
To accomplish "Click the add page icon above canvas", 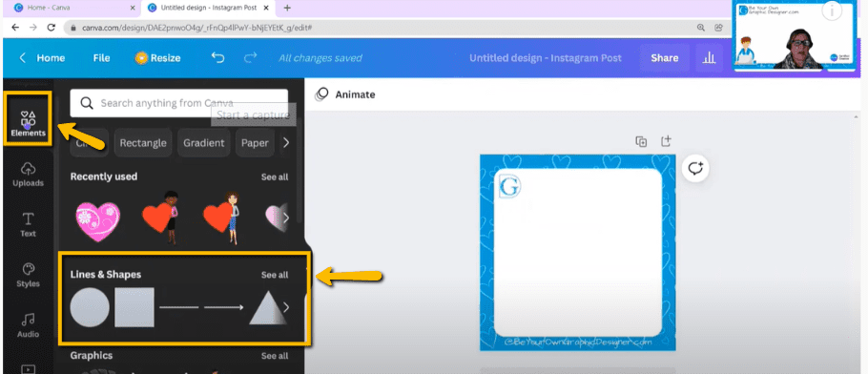I will 667,141.
